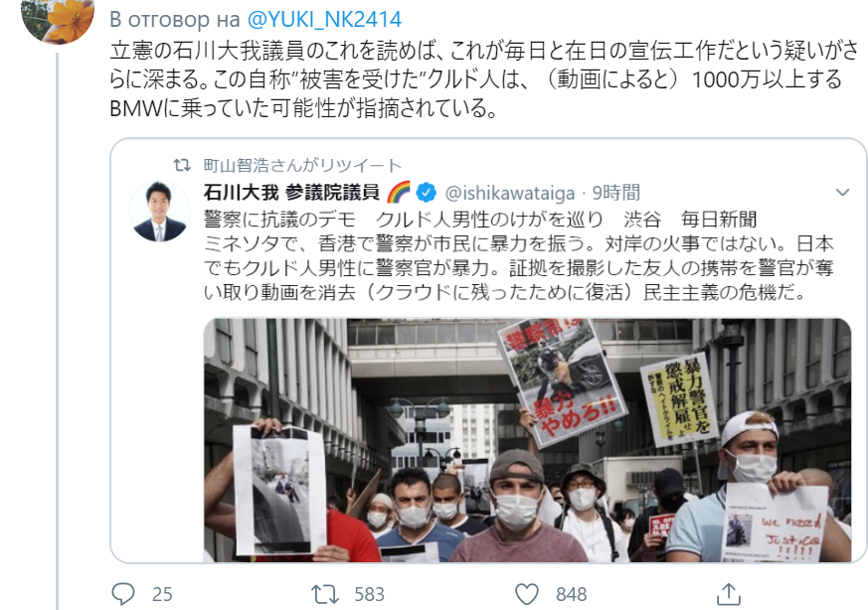Open the @YUKI_NK2414 mention link
Screen dimensions: 868x610
pos(324,19)
